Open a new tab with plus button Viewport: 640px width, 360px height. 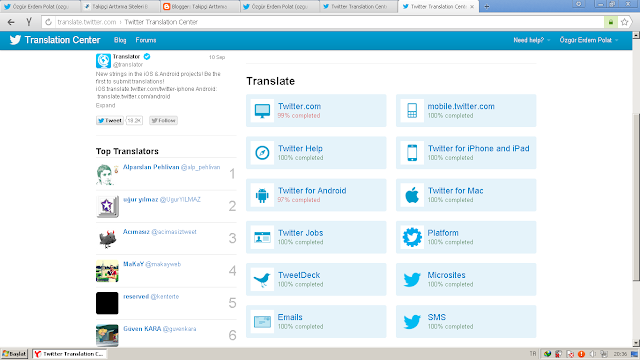[x=487, y=7]
